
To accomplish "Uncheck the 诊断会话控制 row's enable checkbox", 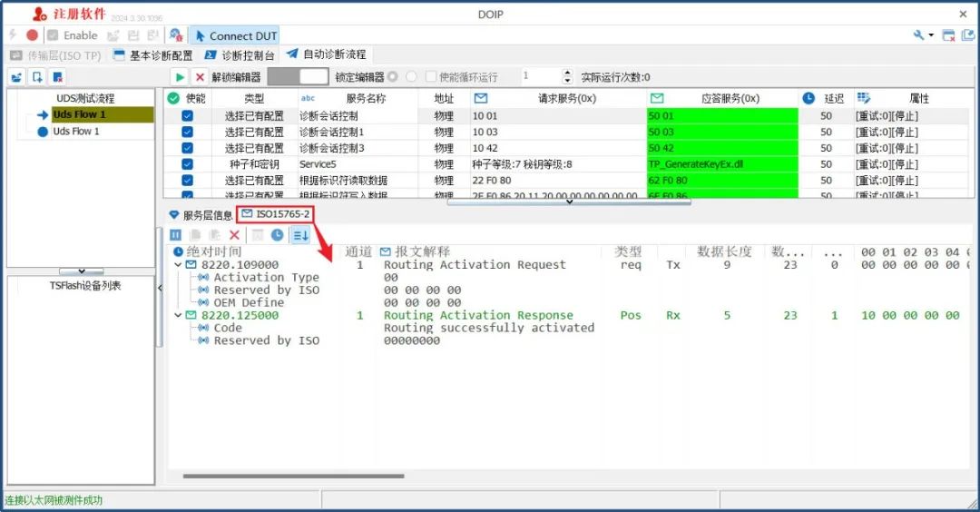I will [x=188, y=115].
